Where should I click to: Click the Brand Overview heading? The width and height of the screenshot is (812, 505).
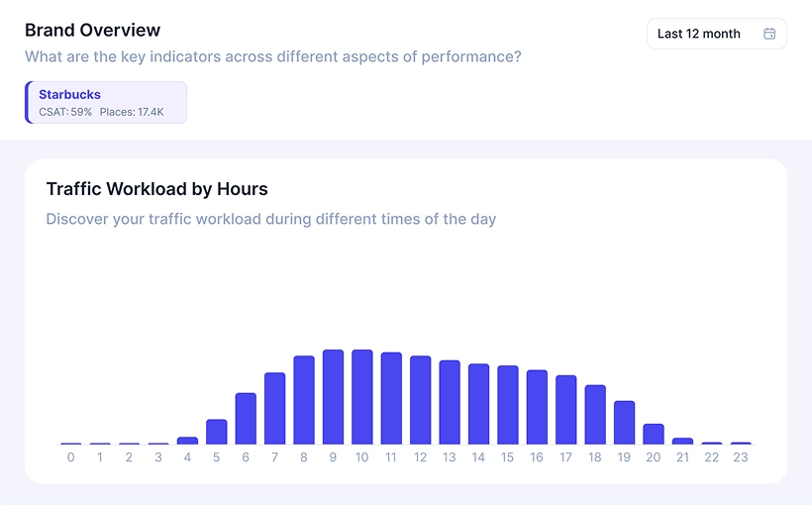point(92,31)
